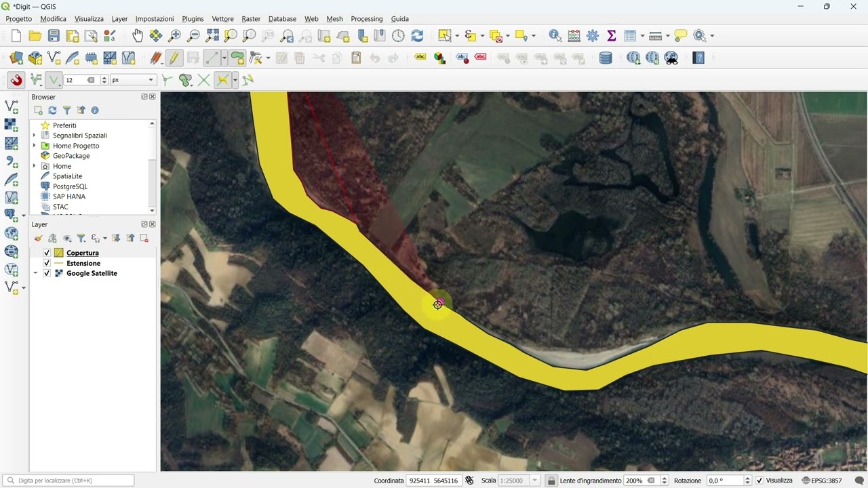Screen dimensions: 868x488
Task: Click the Help book icon
Action: (698, 58)
